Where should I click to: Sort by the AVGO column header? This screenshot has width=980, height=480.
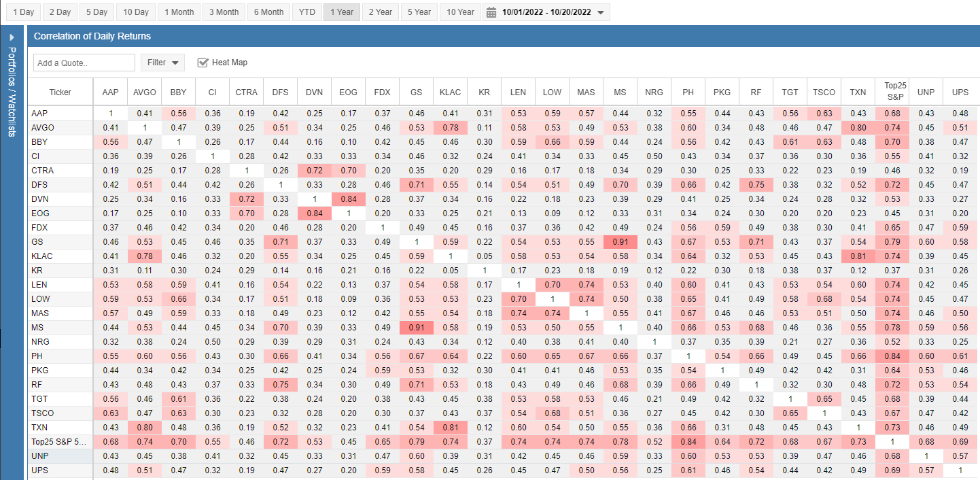click(x=144, y=92)
